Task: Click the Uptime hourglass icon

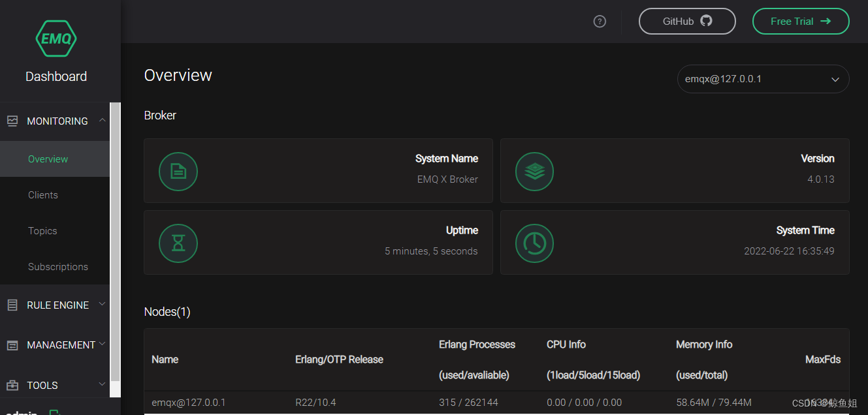Action: pos(178,243)
